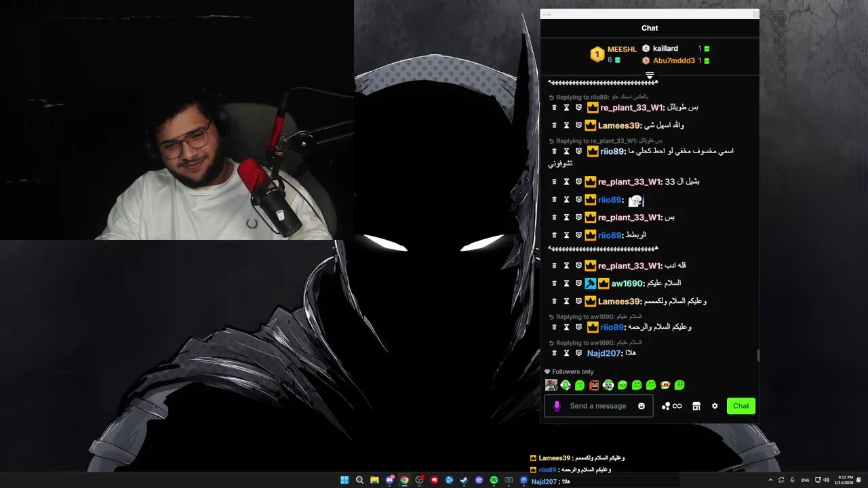Timeout re_plant_33_W1 on 'قله ادب' row
The height and width of the screenshot is (488, 868).
566,266
